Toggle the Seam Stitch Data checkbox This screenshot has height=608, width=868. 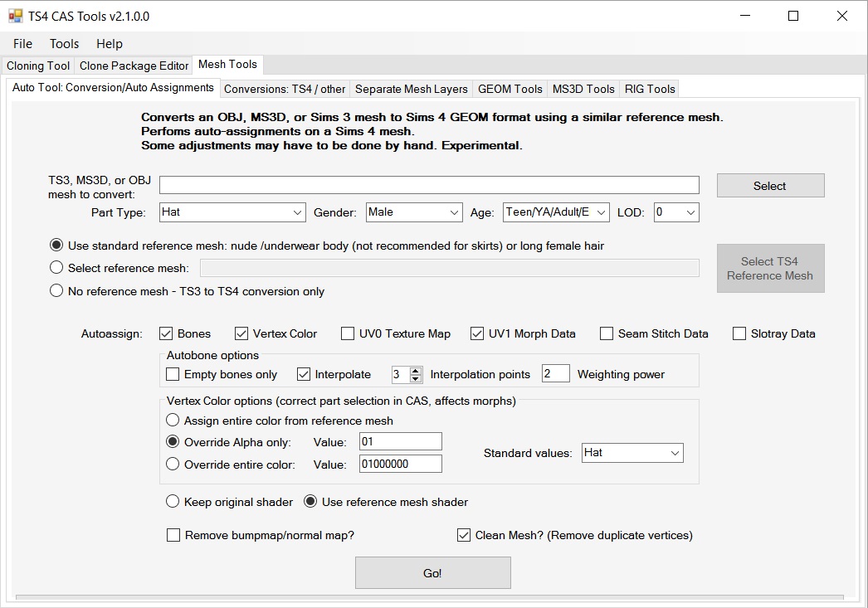tap(607, 333)
